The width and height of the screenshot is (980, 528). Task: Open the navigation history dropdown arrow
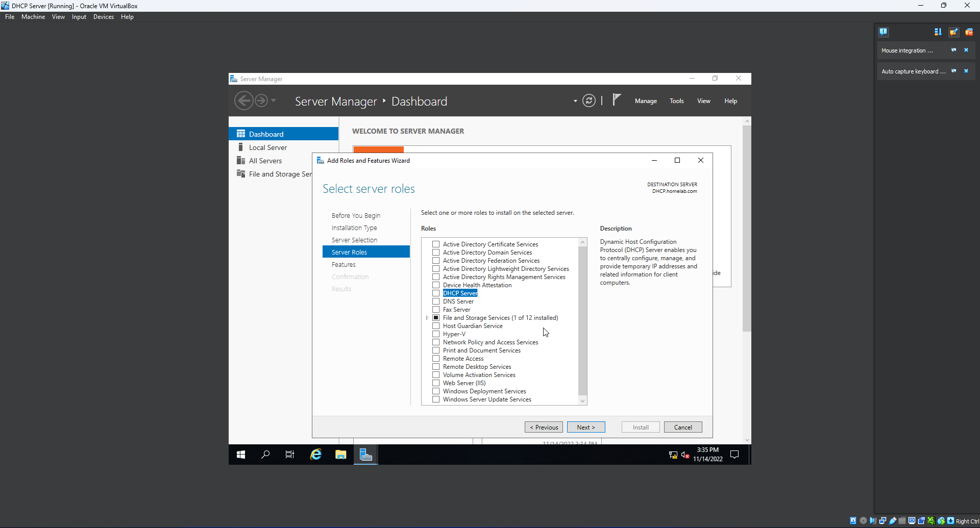(x=274, y=100)
